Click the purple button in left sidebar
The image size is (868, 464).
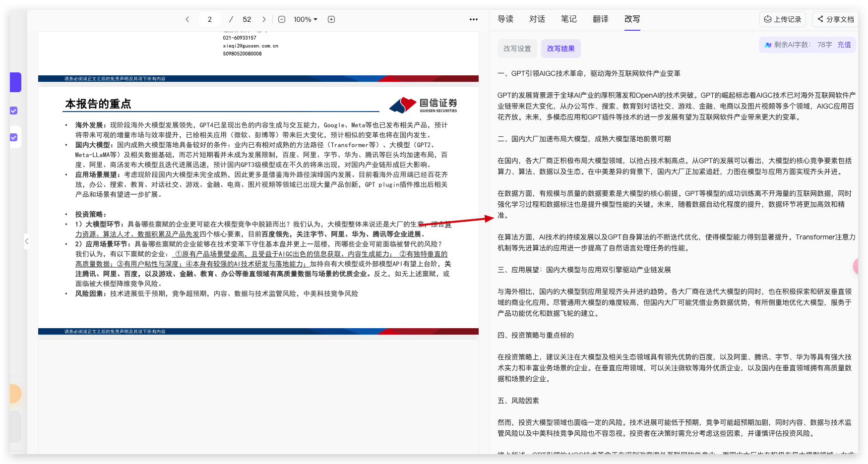(x=15, y=82)
